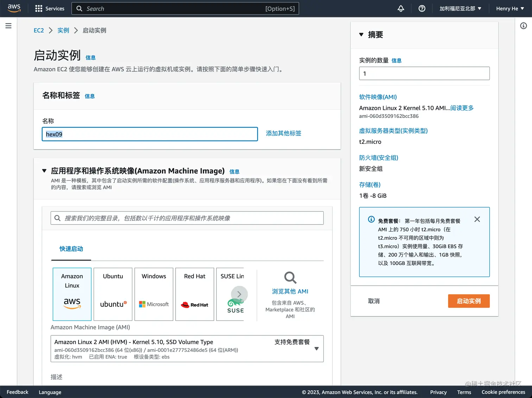Open the Privacy footer link

[x=438, y=392]
